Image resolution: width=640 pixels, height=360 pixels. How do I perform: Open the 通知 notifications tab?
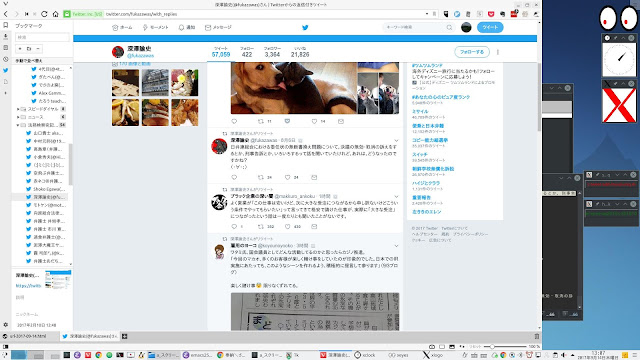click(x=187, y=27)
